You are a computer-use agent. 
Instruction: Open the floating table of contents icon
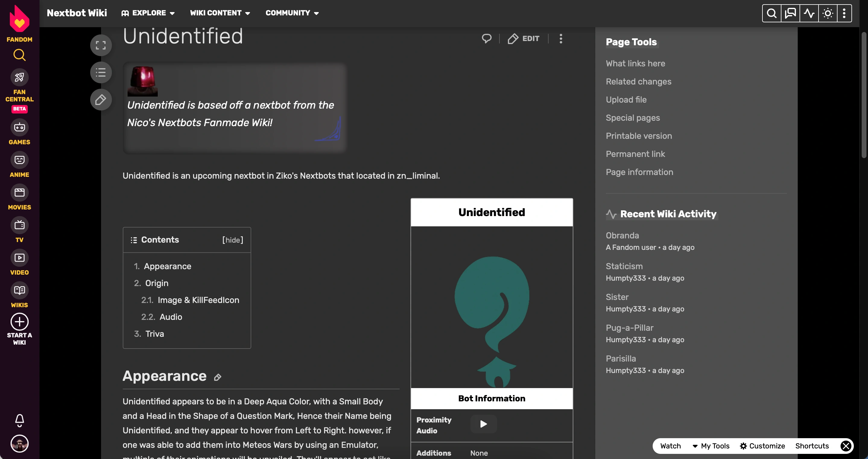tap(100, 72)
